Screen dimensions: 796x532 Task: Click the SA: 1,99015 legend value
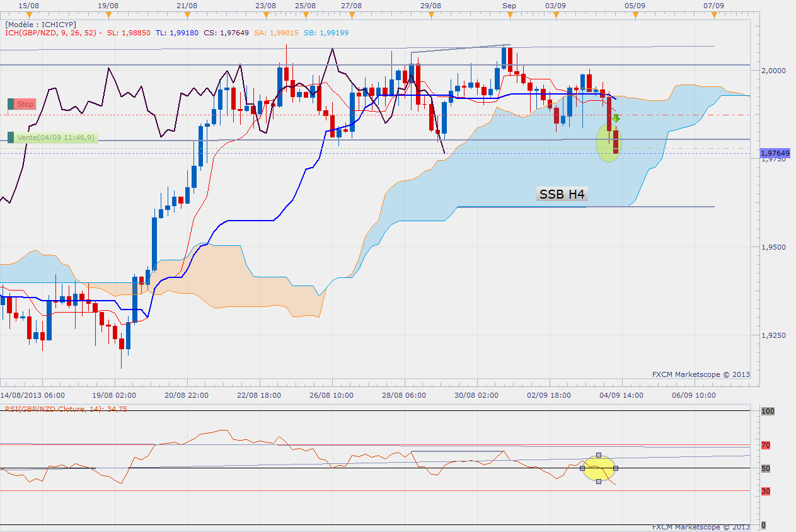[x=275, y=33]
